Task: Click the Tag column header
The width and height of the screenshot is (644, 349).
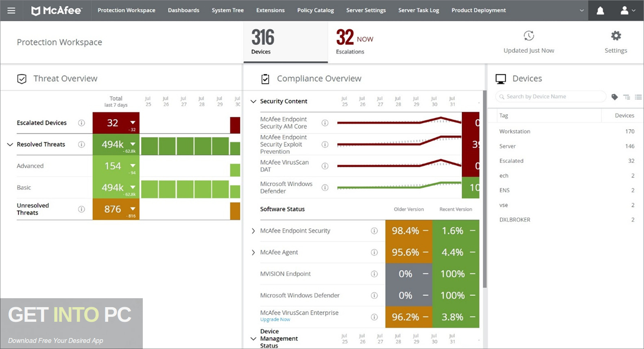Action: pos(504,116)
